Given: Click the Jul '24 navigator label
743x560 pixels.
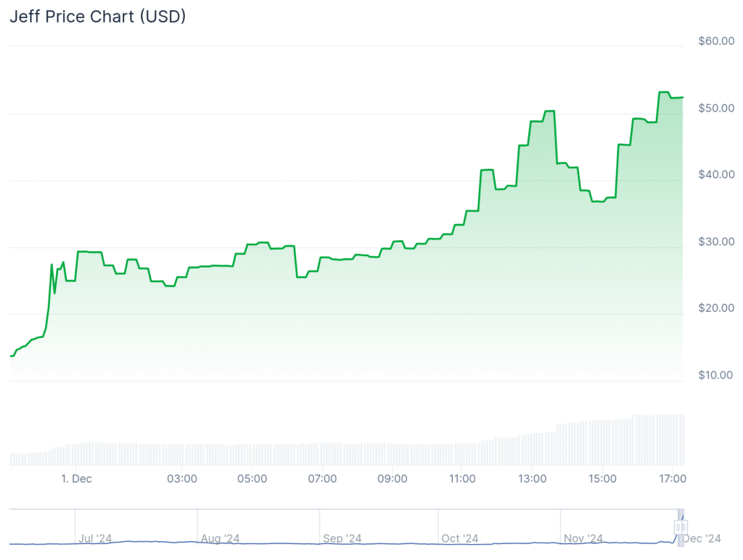Looking at the screenshot, I should coord(95,538).
